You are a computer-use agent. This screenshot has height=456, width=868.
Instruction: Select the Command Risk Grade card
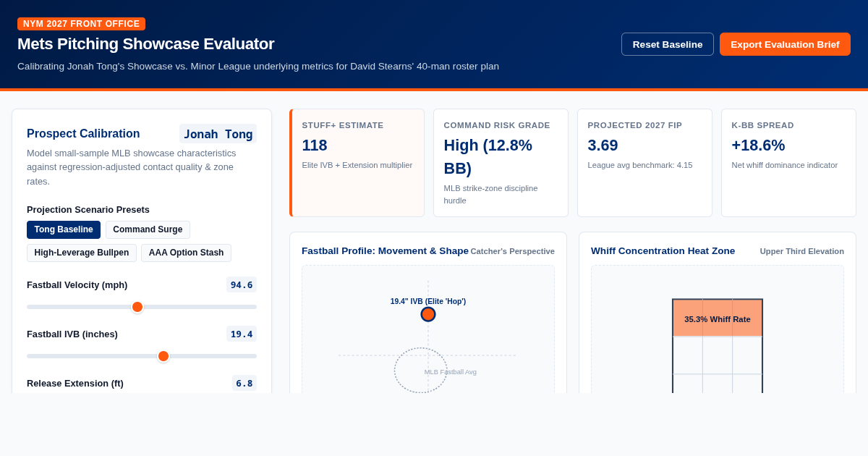501,163
